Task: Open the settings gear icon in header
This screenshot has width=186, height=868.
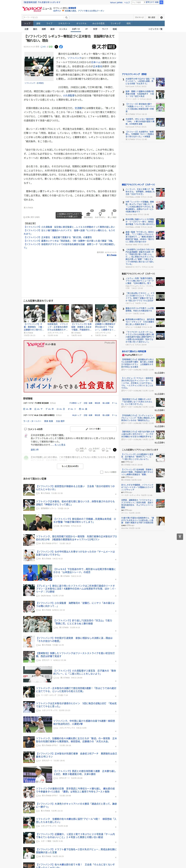Action: click(x=161, y=18)
